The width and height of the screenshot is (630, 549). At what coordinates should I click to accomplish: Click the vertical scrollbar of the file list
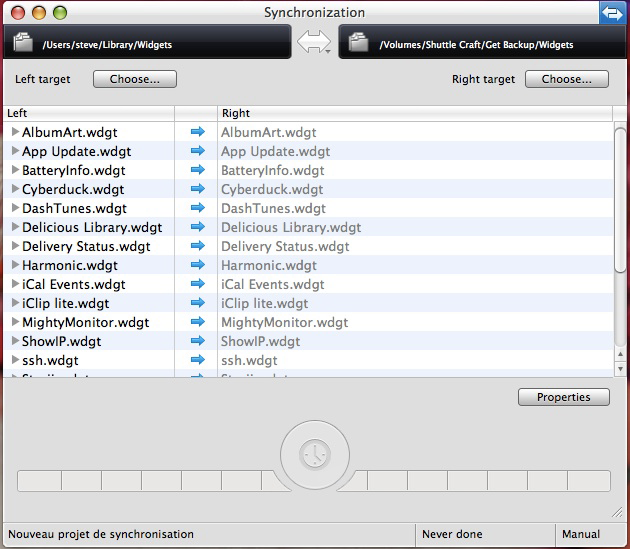pos(619,200)
